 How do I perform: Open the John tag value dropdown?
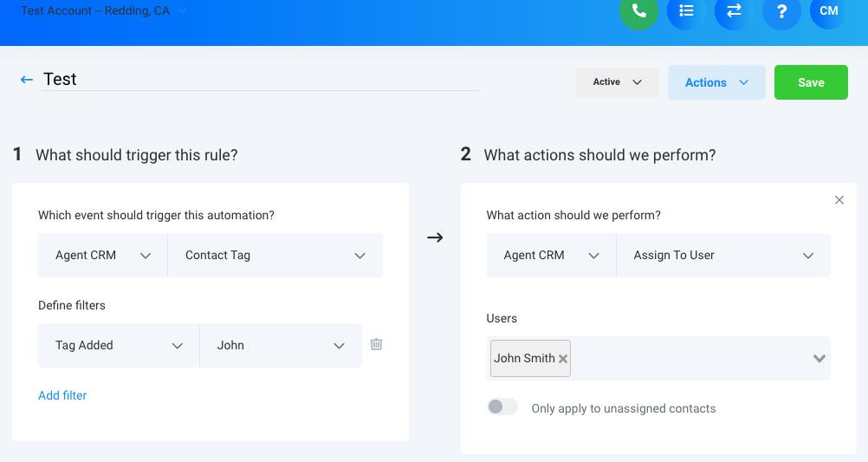click(281, 346)
